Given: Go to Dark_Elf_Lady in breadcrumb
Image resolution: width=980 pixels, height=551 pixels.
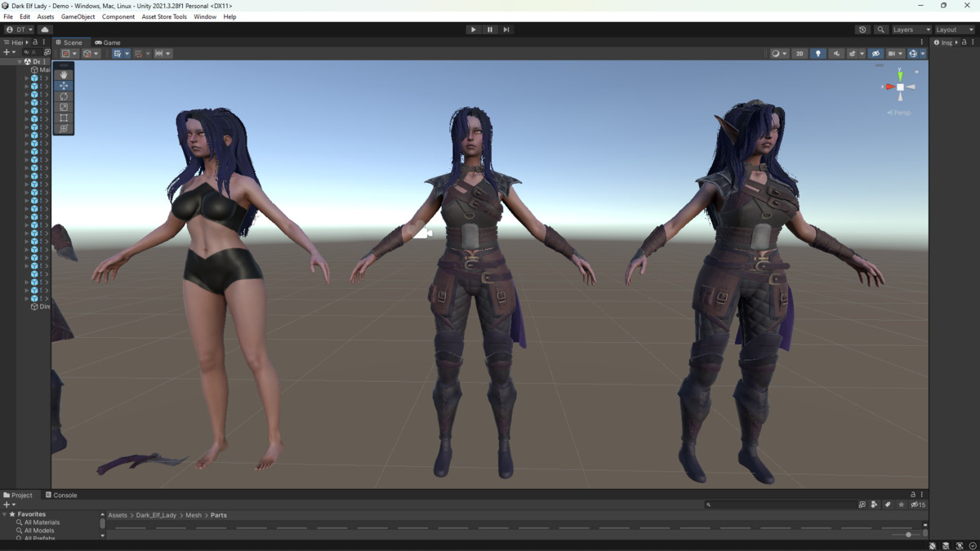Looking at the screenshot, I should coord(156,515).
